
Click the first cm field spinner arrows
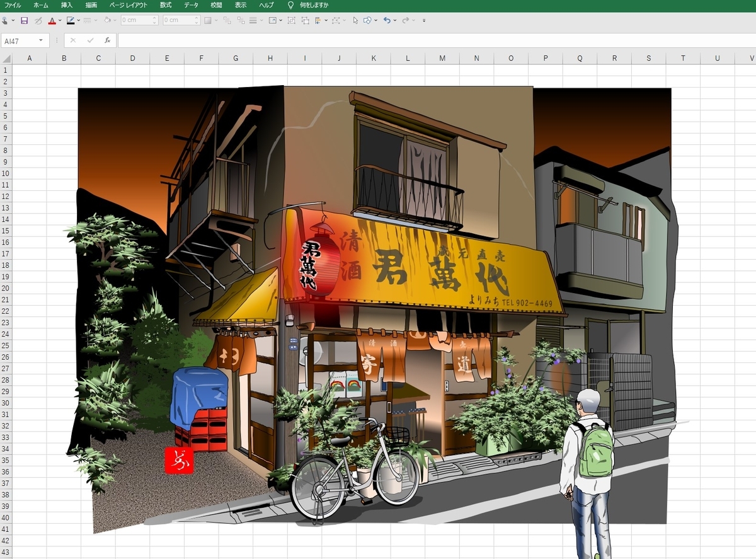coord(155,20)
